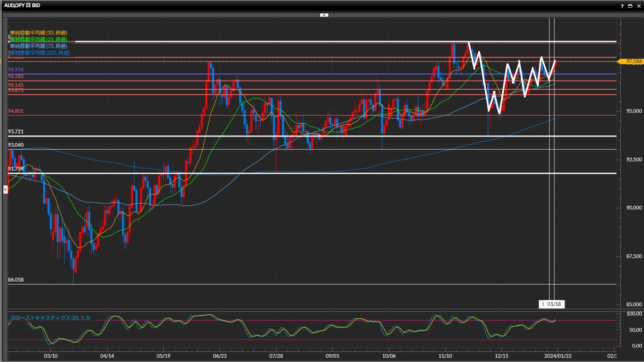644x362 pixels.
Task: Select the Slow Stochastics (25,3,3) indicator label
Action: point(50,318)
